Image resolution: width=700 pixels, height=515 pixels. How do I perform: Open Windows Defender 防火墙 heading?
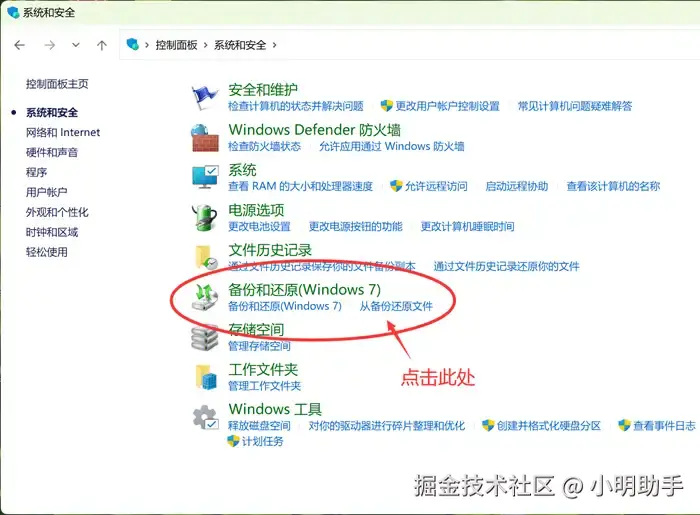click(315, 130)
